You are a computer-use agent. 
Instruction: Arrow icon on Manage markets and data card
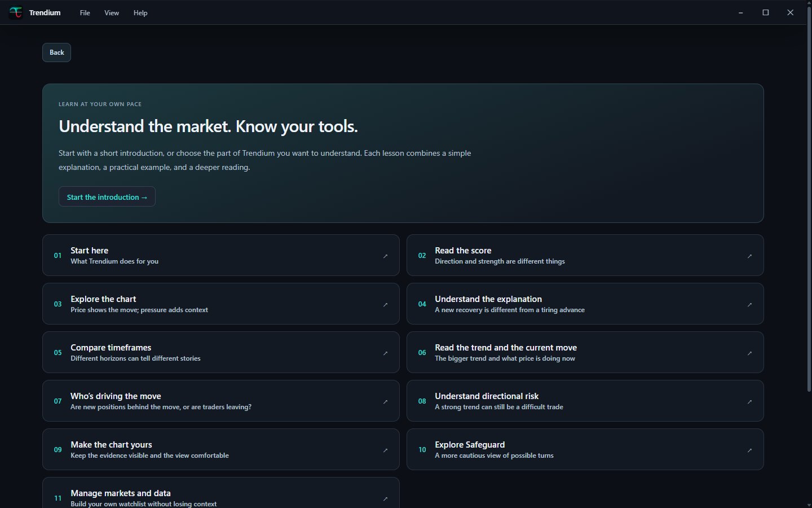[x=385, y=499]
